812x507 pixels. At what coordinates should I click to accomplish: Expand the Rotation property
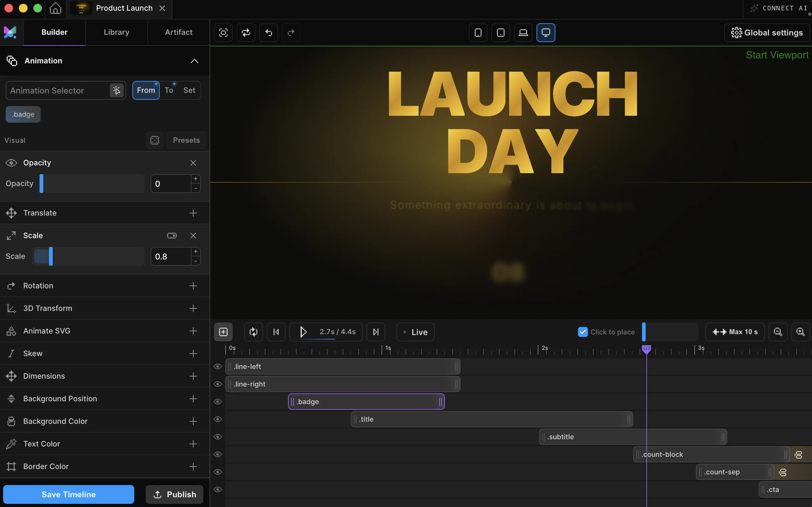(193, 286)
